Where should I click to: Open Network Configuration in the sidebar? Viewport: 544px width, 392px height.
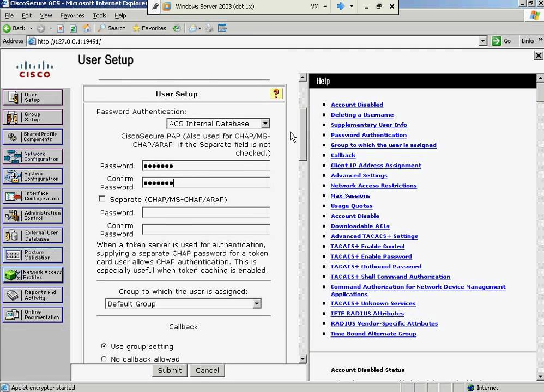pos(33,157)
